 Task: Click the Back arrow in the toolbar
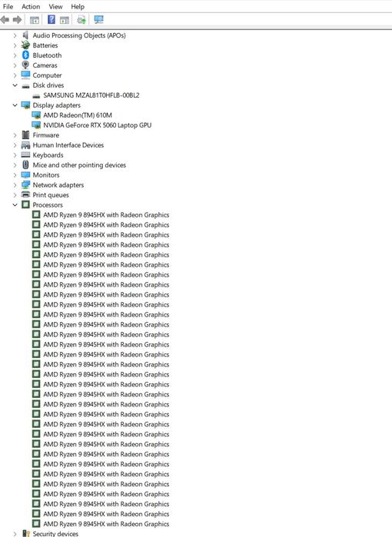[x=5, y=20]
